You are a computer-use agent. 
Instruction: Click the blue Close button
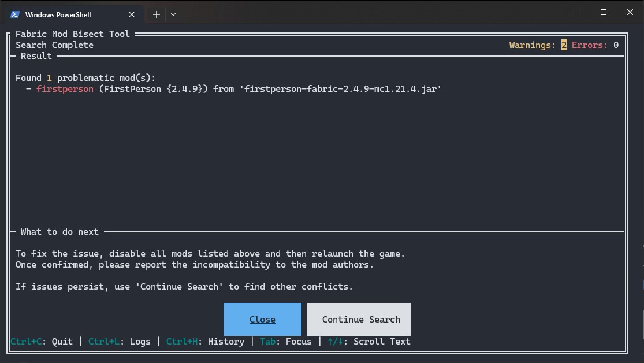262,319
